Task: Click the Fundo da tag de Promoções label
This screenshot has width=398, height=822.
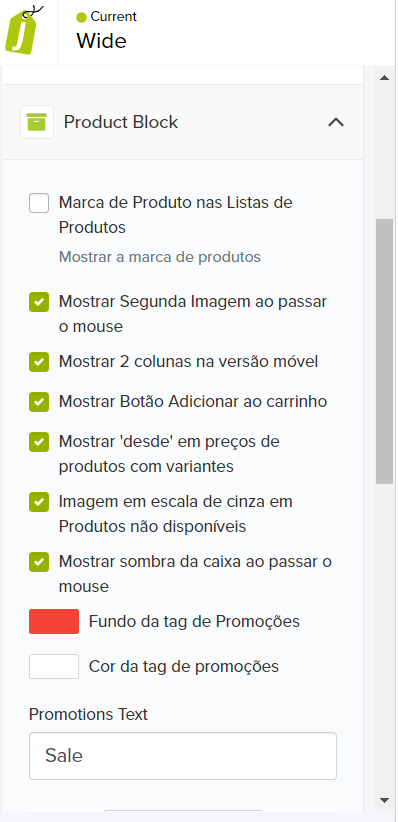Action: [194, 622]
